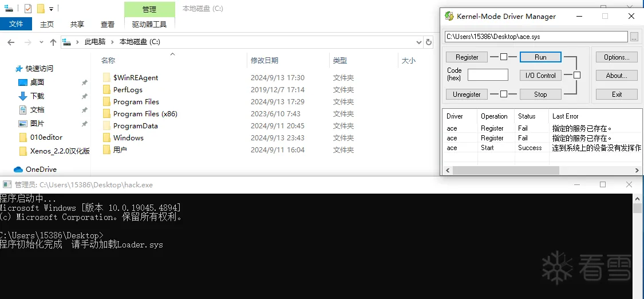Viewport: 644px width, 299px height.
Task: Click the Exit button in Driver Manager
Action: [617, 94]
